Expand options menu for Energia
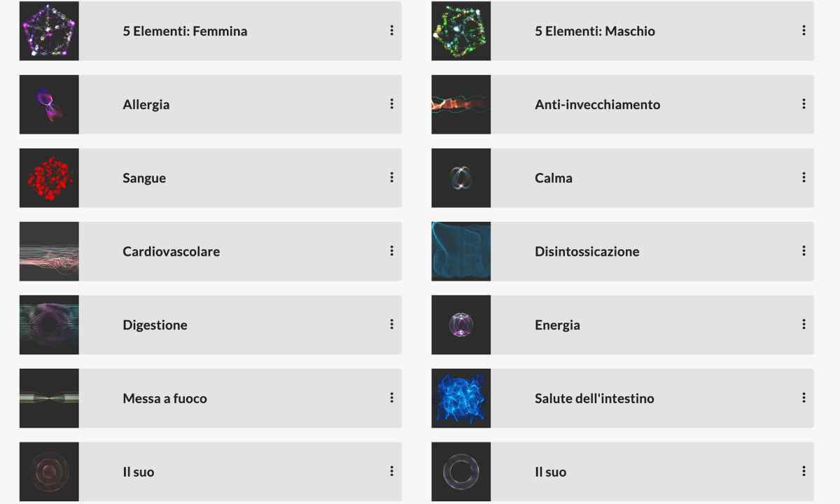Screen dimensions: 840x504 [804, 324]
